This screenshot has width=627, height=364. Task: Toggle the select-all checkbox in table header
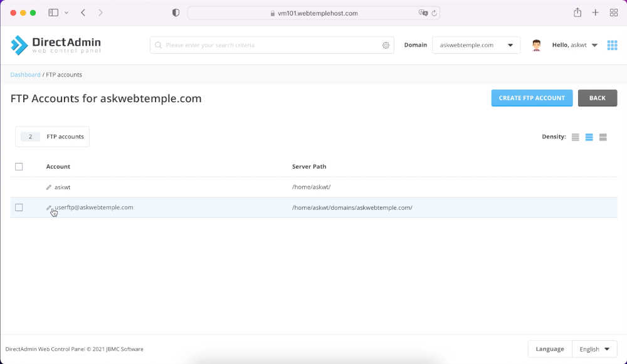click(19, 167)
